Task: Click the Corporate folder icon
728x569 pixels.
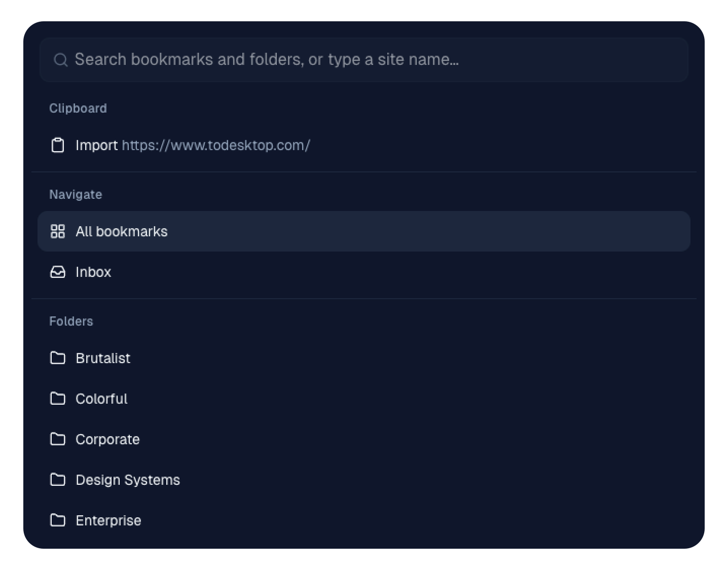Action: 58,439
